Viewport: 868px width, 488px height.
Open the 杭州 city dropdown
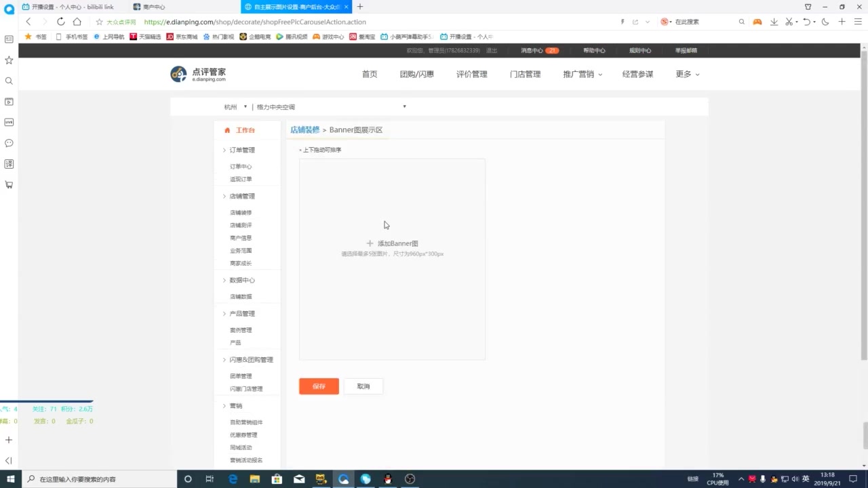236,107
